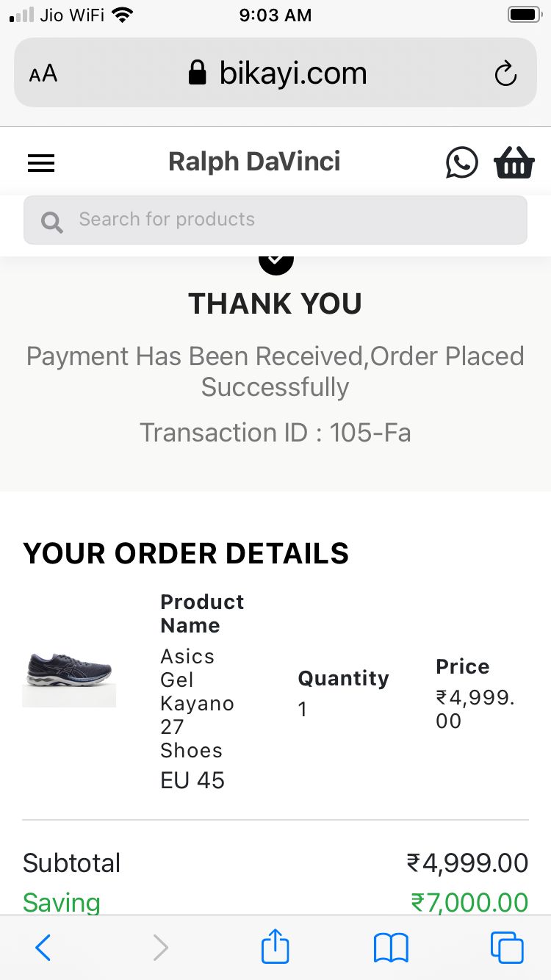This screenshot has height=980, width=551.
Task: Tap the Subtotal amount ₹4,999.00
Action: 467,863
